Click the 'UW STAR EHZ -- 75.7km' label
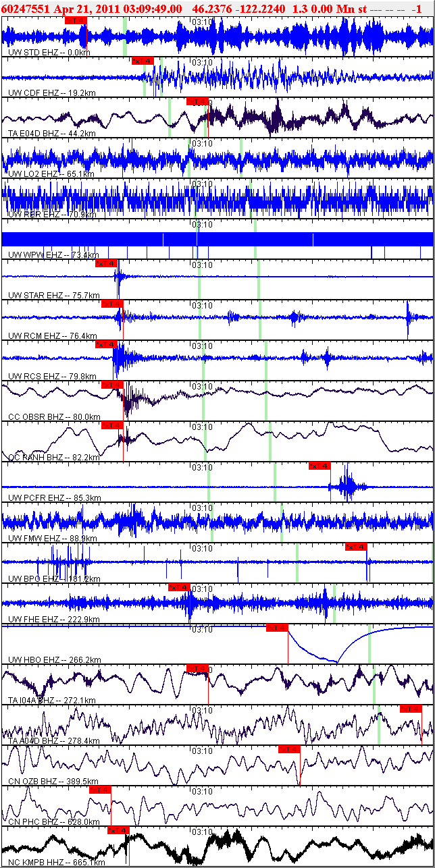 [x=54, y=295]
